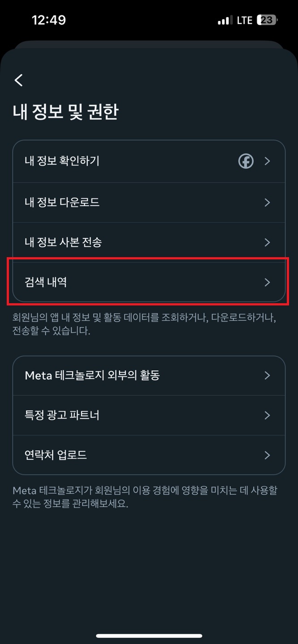Tap the back arrow at top left
The image size is (298, 644).
[x=18, y=80]
